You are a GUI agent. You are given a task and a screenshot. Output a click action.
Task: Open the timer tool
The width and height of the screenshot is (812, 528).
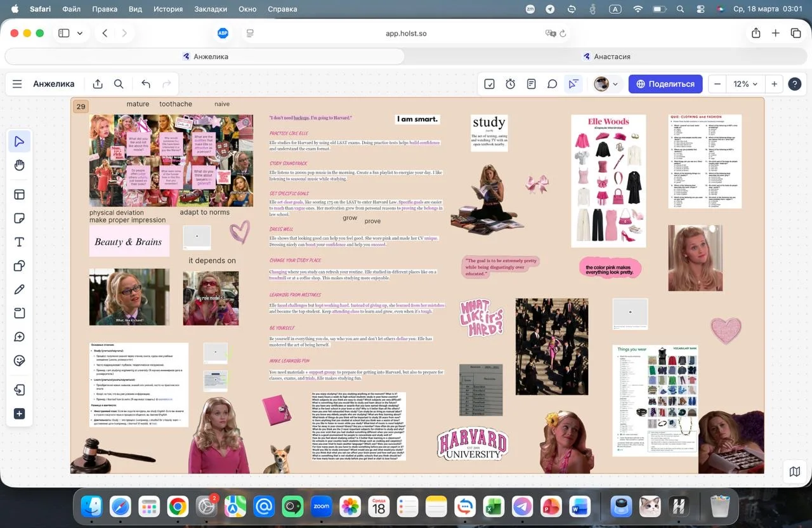[x=510, y=84]
